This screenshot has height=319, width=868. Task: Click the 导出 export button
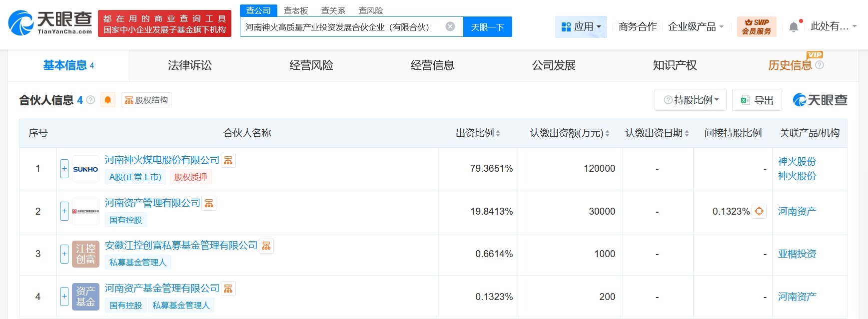coord(757,100)
